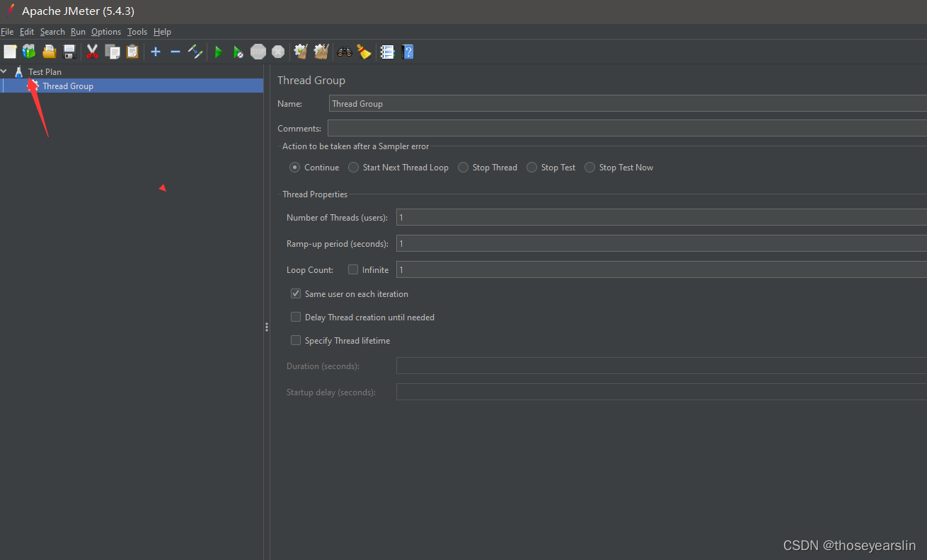Click the Toggle enable/disable icon
The width and height of the screenshot is (927, 560).
pyautogui.click(x=195, y=52)
